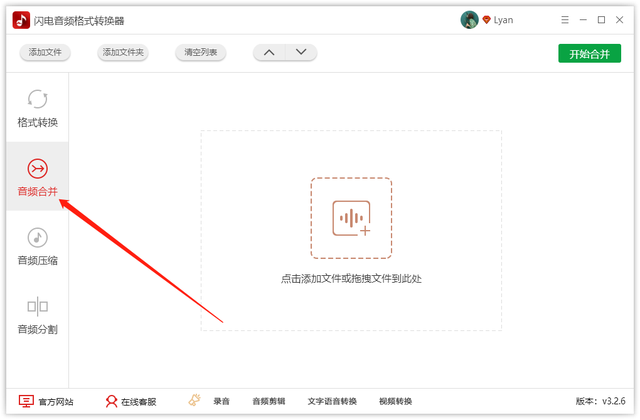
Task: Switch to the 音频分割 tab label
Action: [38, 329]
